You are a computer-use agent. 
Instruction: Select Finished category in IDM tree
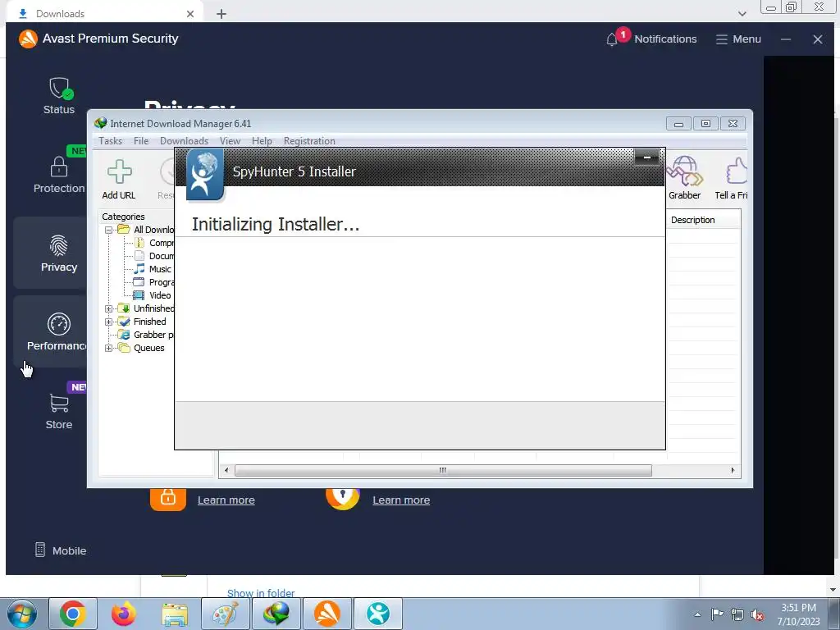143,322
